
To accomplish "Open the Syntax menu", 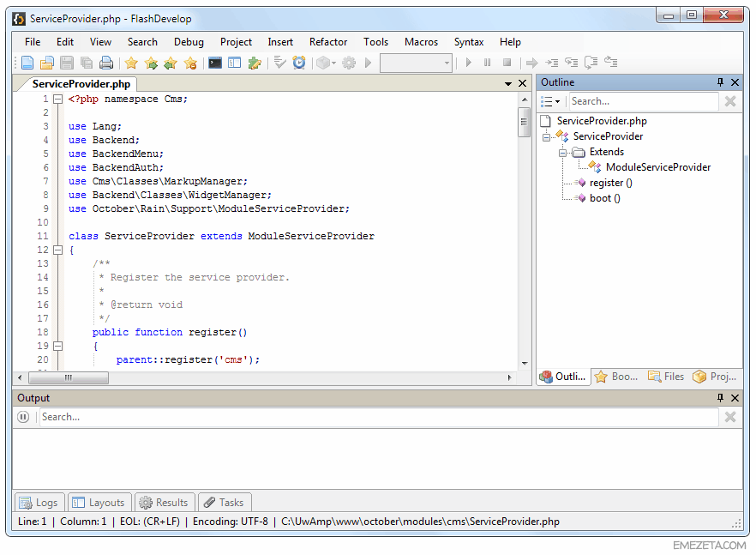I will coord(469,42).
